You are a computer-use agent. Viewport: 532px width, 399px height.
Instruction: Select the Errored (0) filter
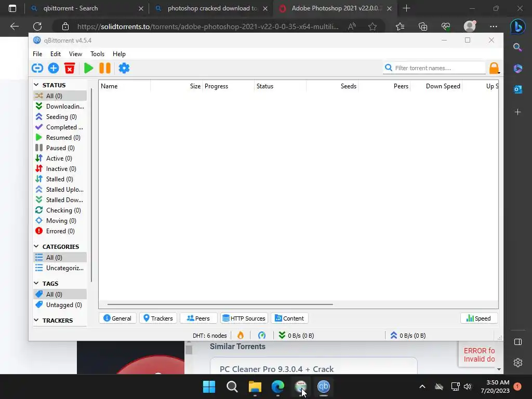click(x=60, y=231)
